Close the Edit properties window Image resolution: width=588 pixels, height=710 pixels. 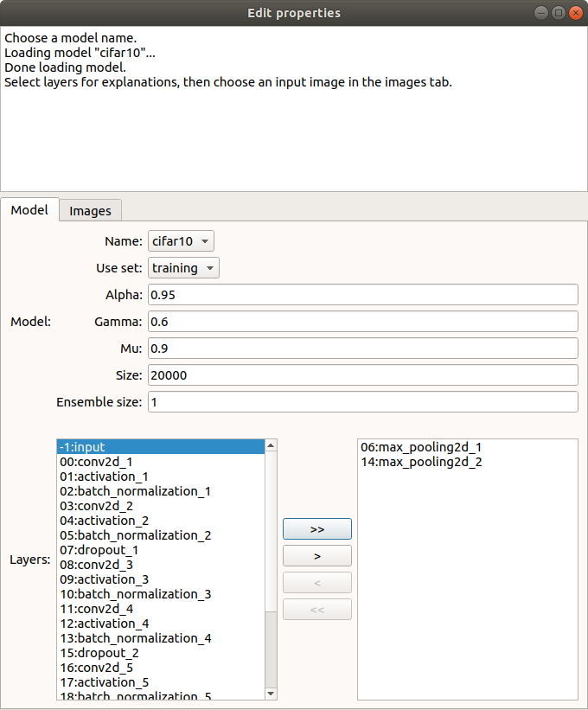click(x=575, y=13)
